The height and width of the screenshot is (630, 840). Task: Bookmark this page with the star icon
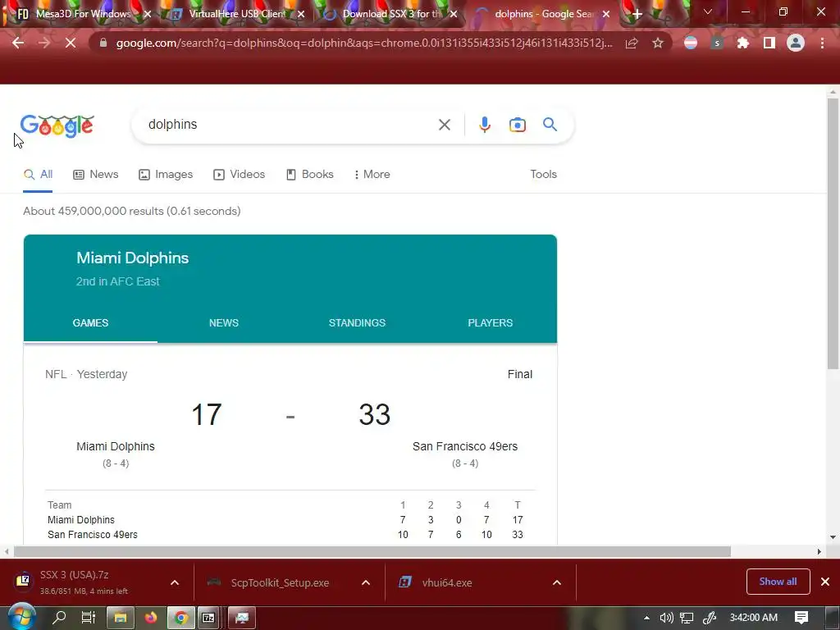coord(658,43)
